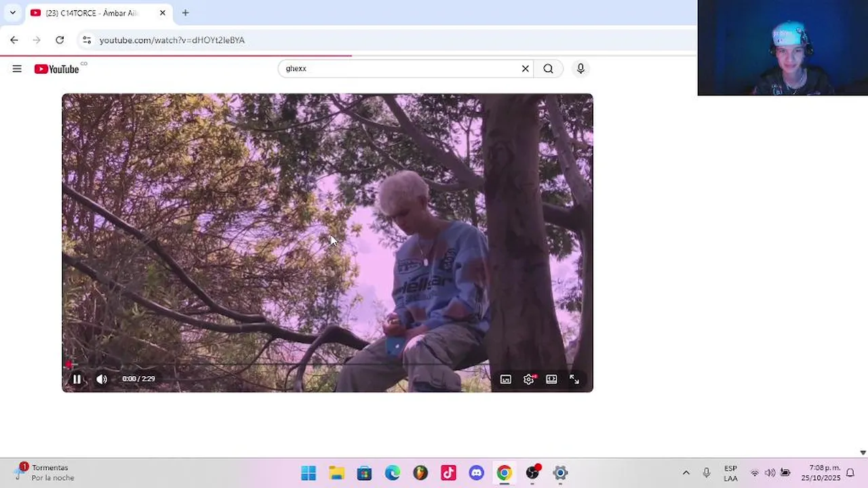The width and height of the screenshot is (868, 488).
Task: Open the YouTube hamburger guide menu
Action: [x=17, y=68]
